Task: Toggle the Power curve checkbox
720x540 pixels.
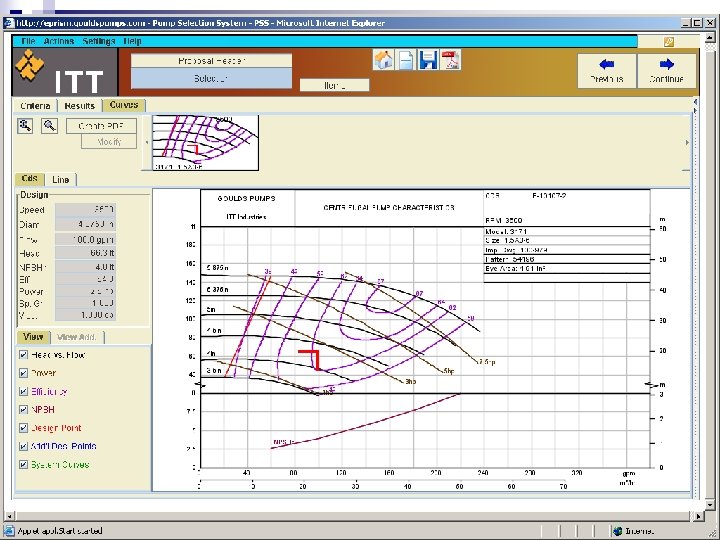Action: point(23,373)
